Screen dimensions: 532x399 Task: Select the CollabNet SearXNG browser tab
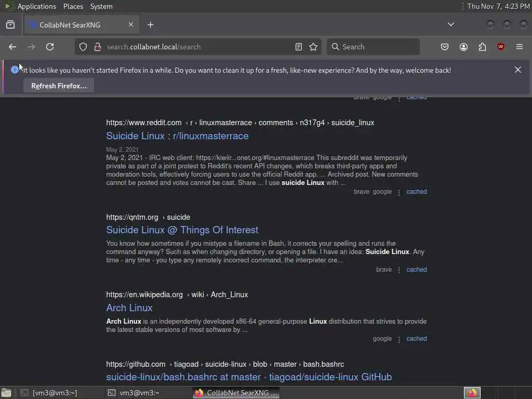click(82, 25)
